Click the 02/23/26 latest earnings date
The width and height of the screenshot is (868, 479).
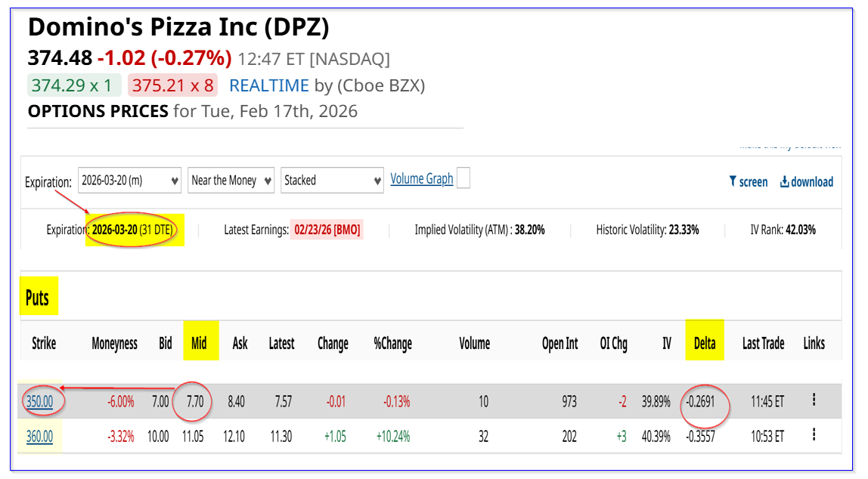click(x=326, y=230)
